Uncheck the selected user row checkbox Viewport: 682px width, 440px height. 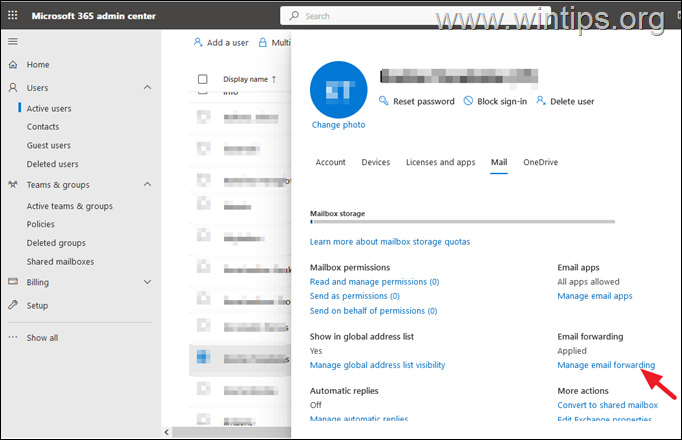[203, 357]
